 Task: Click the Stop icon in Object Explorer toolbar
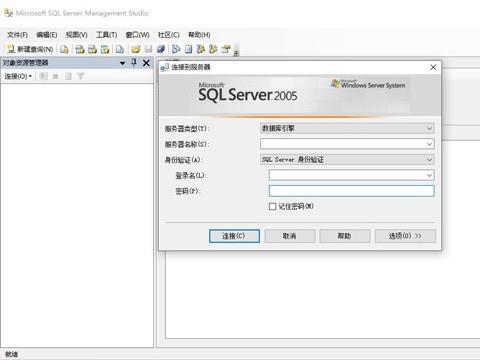(56, 76)
